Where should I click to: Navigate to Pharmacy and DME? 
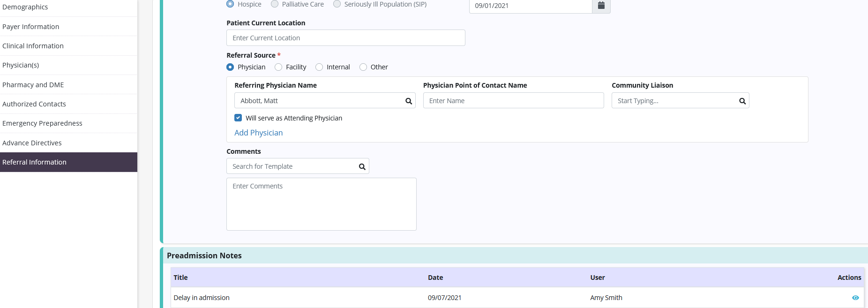pyautogui.click(x=33, y=85)
